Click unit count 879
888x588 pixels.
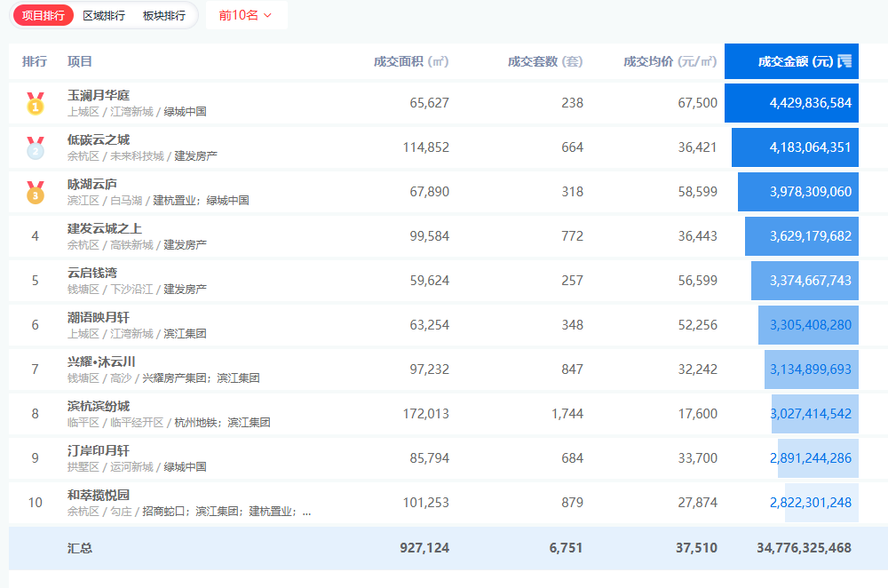click(572, 503)
